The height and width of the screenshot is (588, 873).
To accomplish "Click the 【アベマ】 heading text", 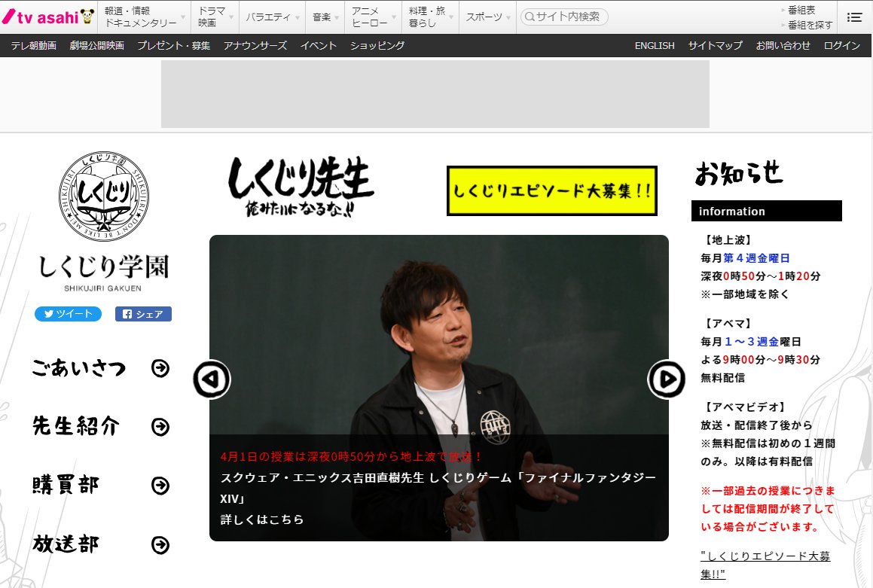I will tap(728, 323).
